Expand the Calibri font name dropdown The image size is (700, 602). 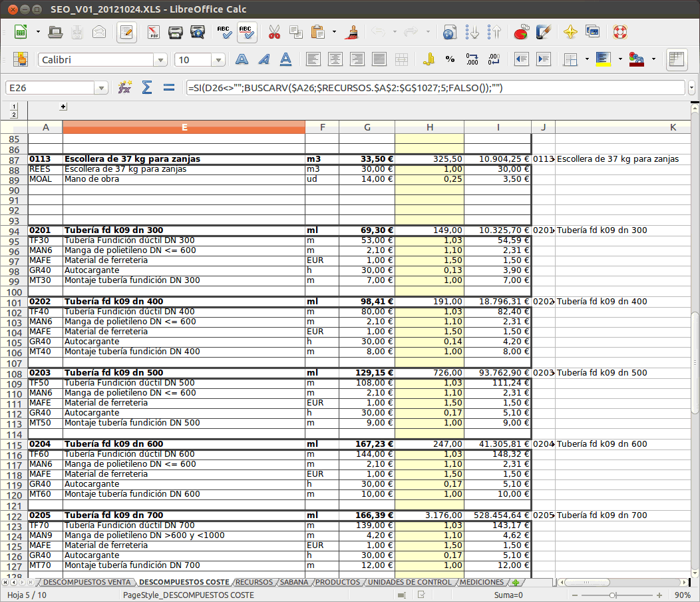[x=160, y=60]
